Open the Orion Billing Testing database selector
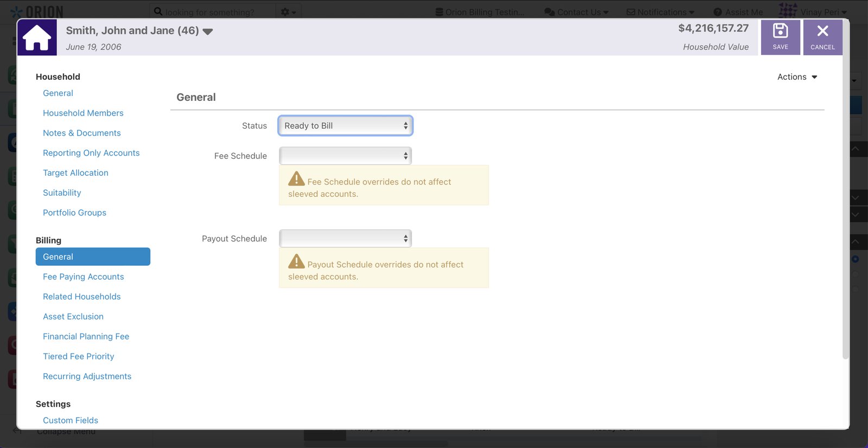The width and height of the screenshot is (868, 448). tap(480, 12)
